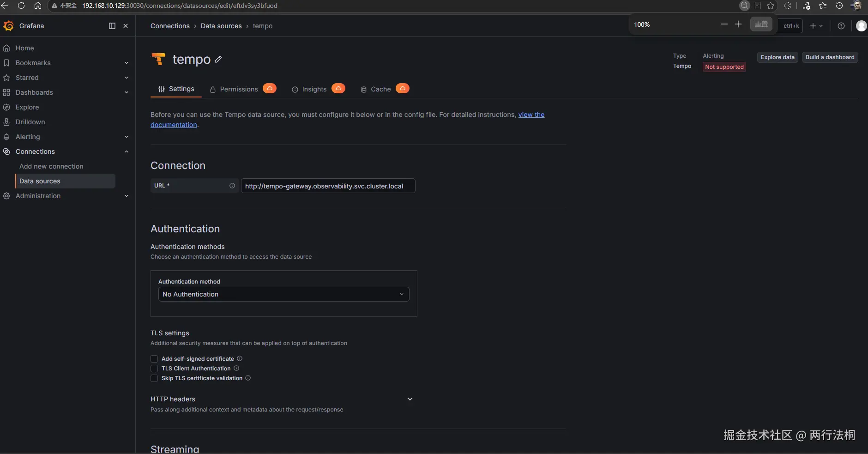Switch to the Settings tab
The width and height of the screenshot is (868, 454).
pos(176,89)
